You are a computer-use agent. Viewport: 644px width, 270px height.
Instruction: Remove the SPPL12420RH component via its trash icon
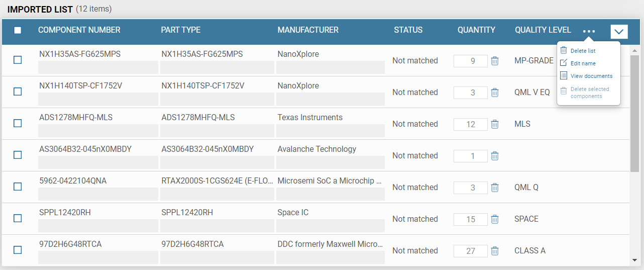(x=495, y=219)
